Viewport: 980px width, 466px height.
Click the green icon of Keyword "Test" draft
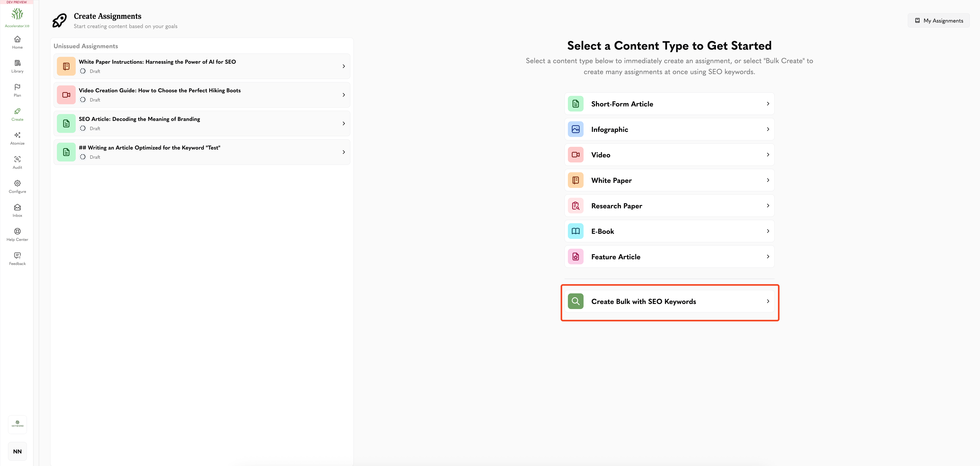(66, 152)
